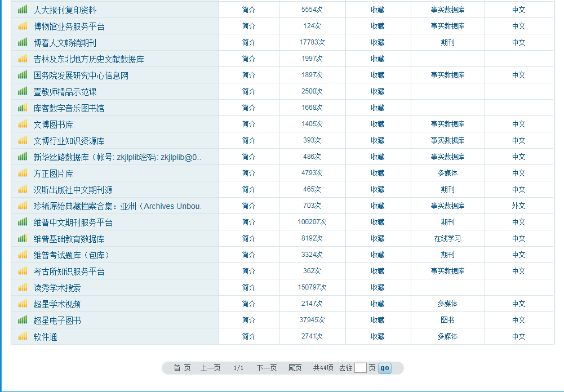The image size is (564, 392).
Task: Click the bar-chart icon beside 方正图片库
Action: pos(23,173)
